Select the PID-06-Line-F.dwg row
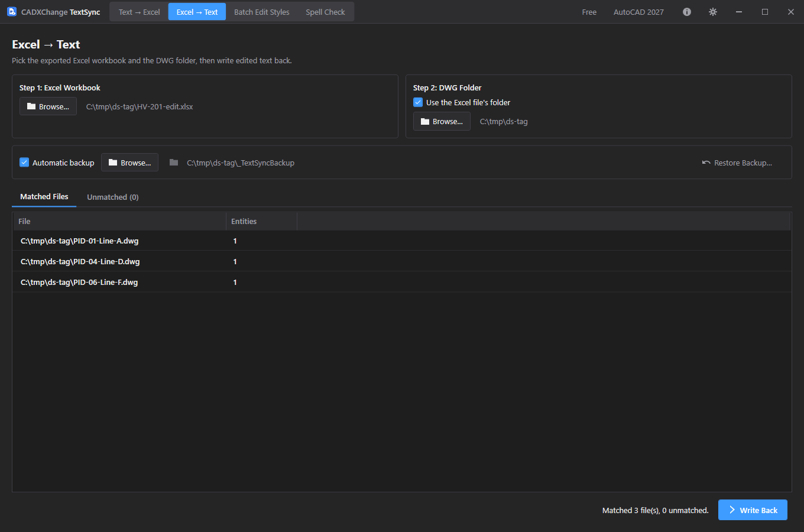 coord(402,282)
